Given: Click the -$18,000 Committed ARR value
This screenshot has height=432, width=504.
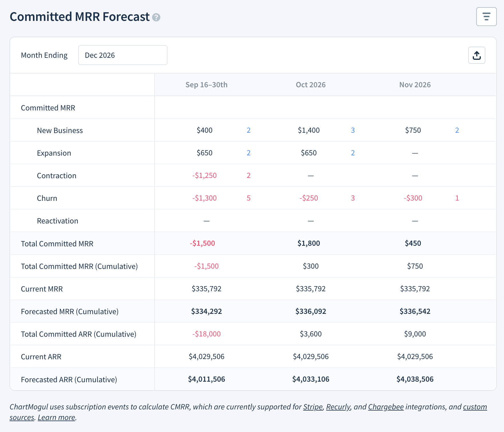Looking at the screenshot, I should tap(206, 334).
